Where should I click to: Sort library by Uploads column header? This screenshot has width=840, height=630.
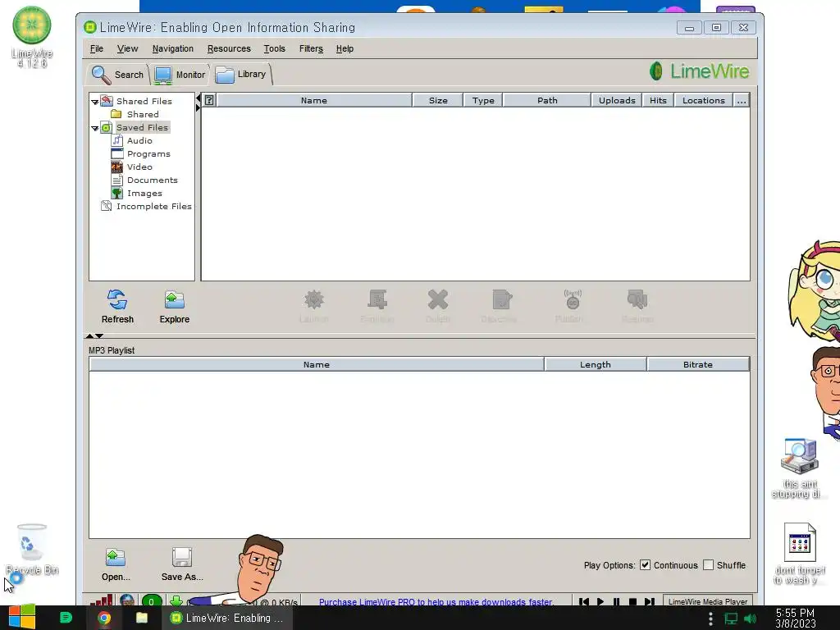617,100
